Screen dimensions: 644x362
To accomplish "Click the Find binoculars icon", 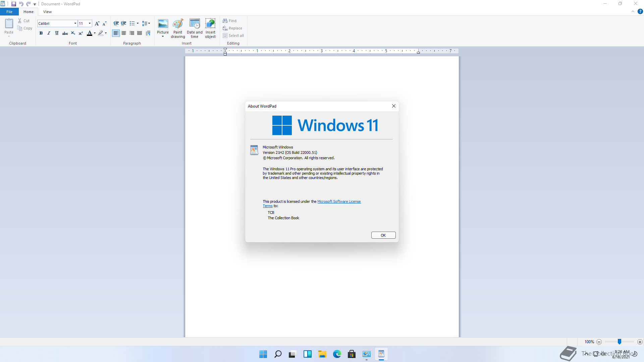I will pos(225,21).
